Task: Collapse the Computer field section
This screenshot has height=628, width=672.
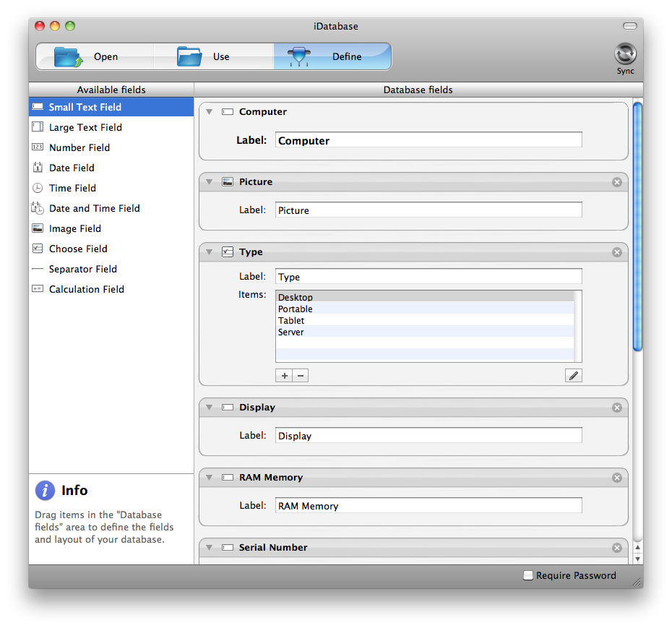Action: [209, 112]
